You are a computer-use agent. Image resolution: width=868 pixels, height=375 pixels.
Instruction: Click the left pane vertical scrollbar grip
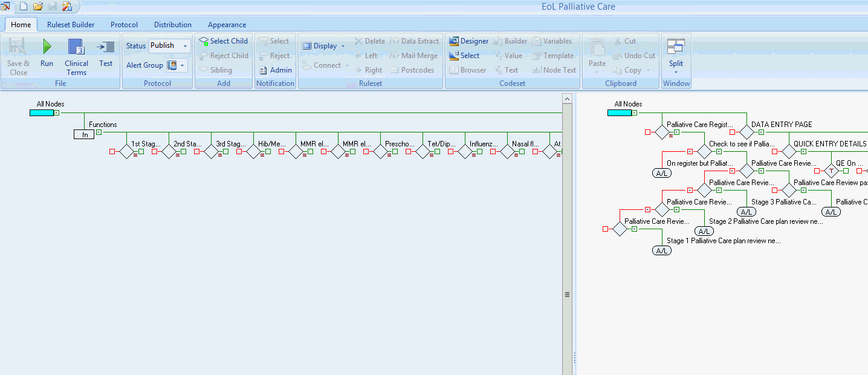point(567,295)
